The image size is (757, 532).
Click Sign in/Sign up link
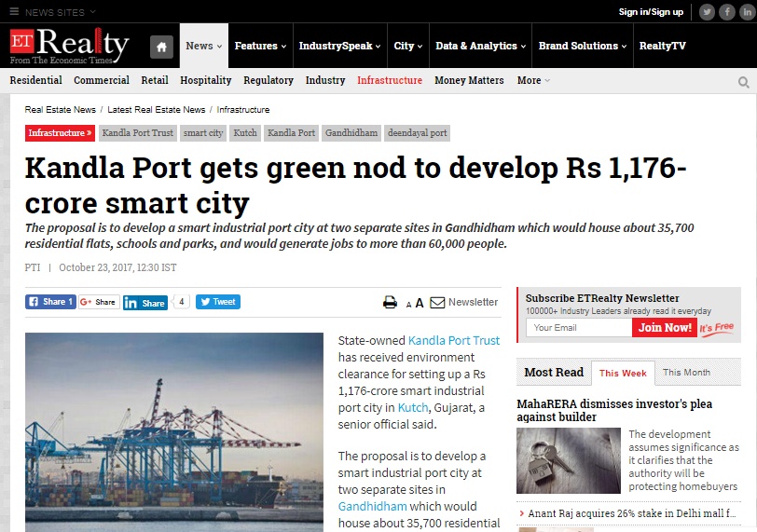coord(651,12)
